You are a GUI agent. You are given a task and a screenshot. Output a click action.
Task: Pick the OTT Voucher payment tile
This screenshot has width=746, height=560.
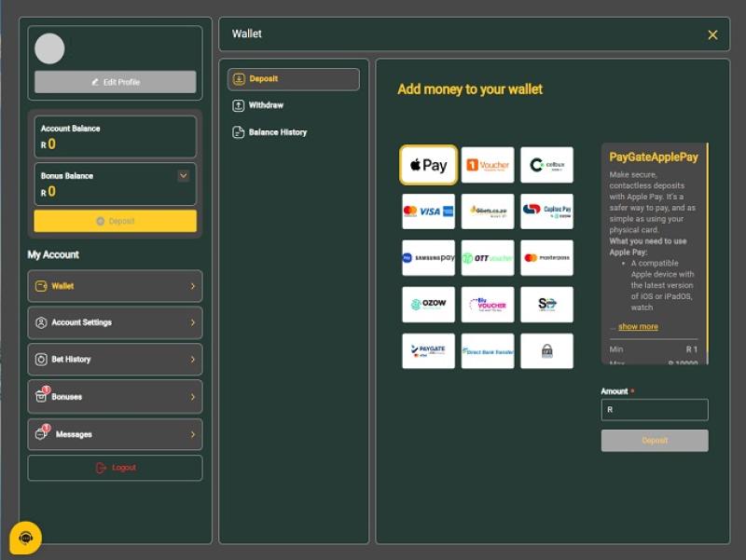[488, 258]
